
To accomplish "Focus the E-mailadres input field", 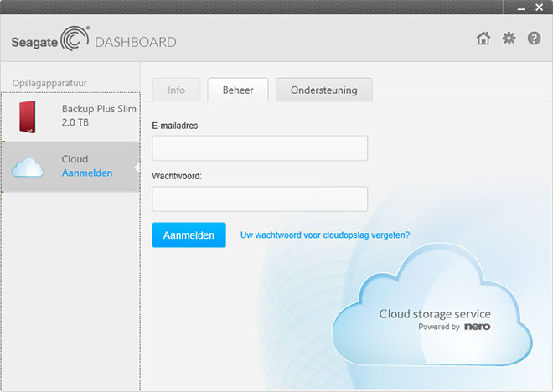I will pyautogui.click(x=260, y=148).
